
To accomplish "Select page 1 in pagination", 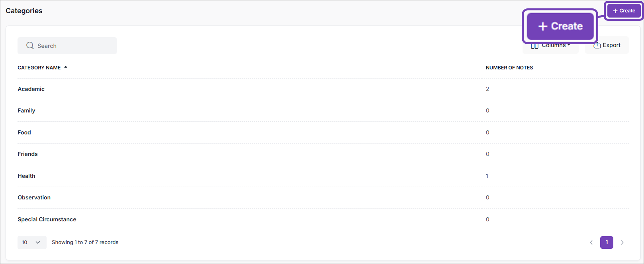I will tap(607, 242).
